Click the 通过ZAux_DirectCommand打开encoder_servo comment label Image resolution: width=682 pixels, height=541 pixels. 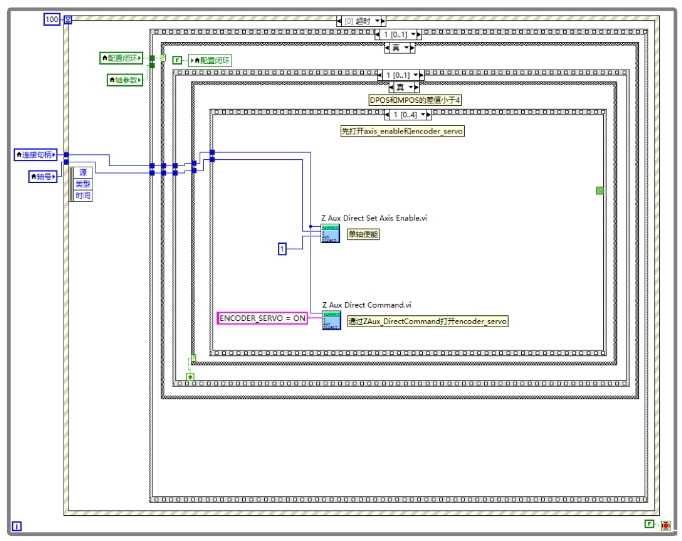tap(428, 321)
